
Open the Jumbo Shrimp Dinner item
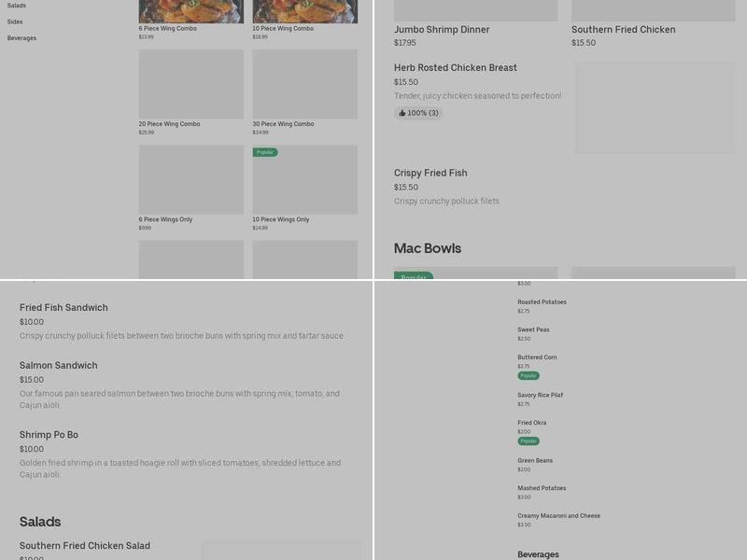pos(442,30)
